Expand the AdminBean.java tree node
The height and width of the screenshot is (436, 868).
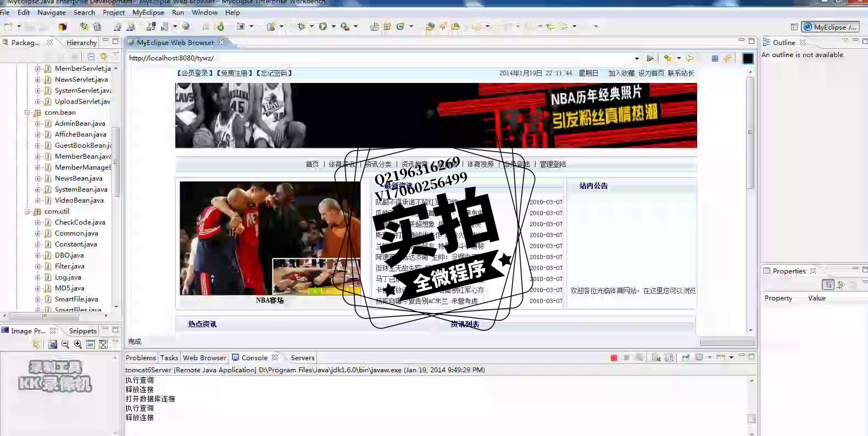[37, 124]
